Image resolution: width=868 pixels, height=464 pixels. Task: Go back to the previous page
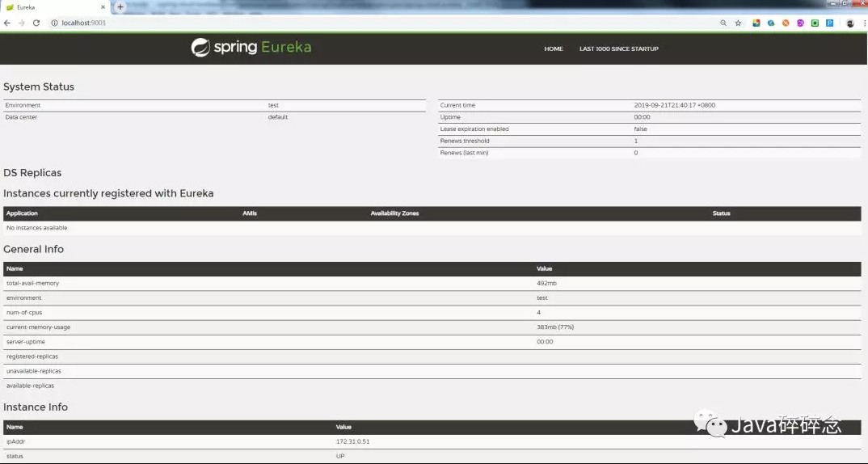pos(6,23)
